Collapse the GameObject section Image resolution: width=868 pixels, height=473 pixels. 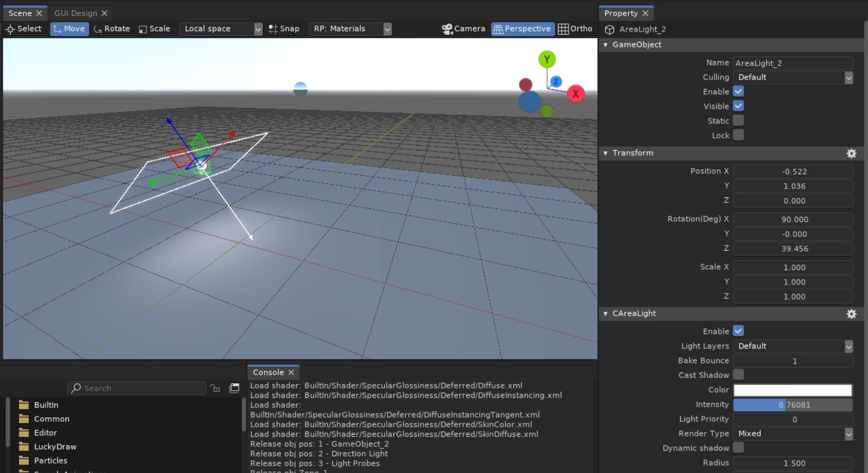click(x=606, y=44)
